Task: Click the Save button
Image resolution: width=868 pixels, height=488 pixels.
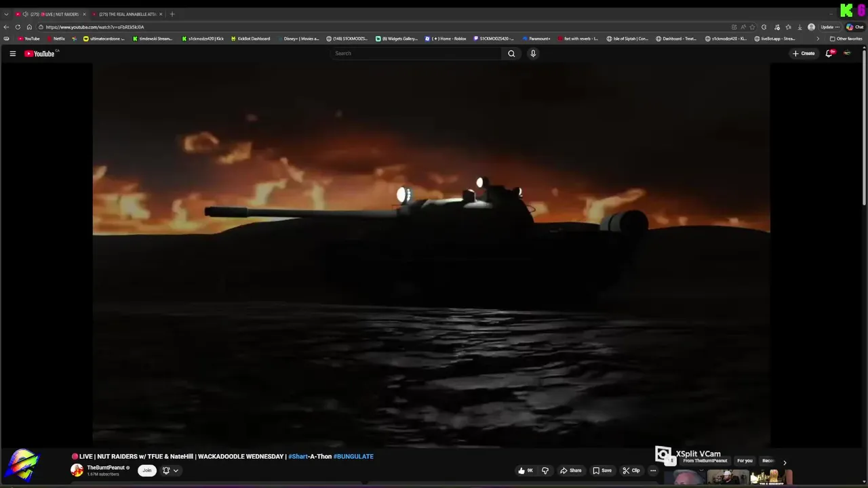Action: 601,470
